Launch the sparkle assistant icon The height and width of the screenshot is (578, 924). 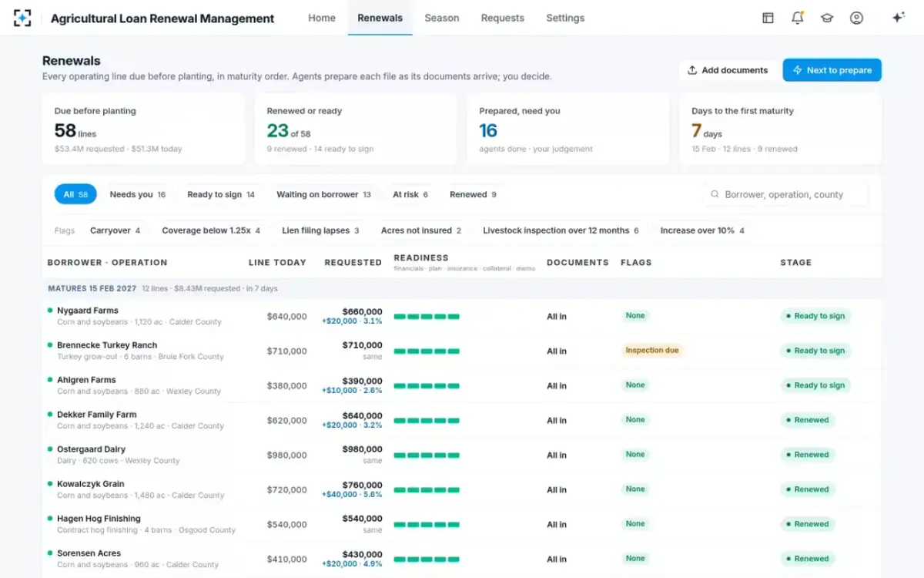tap(898, 18)
